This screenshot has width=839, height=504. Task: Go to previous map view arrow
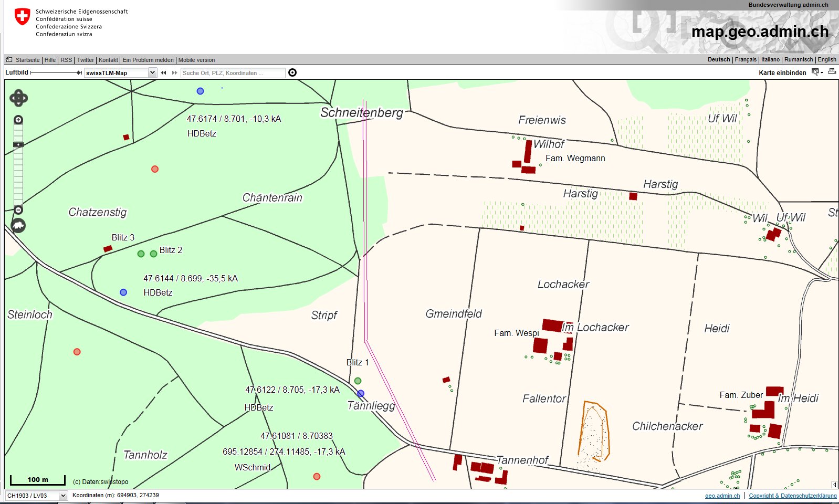(x=164, y=73)
